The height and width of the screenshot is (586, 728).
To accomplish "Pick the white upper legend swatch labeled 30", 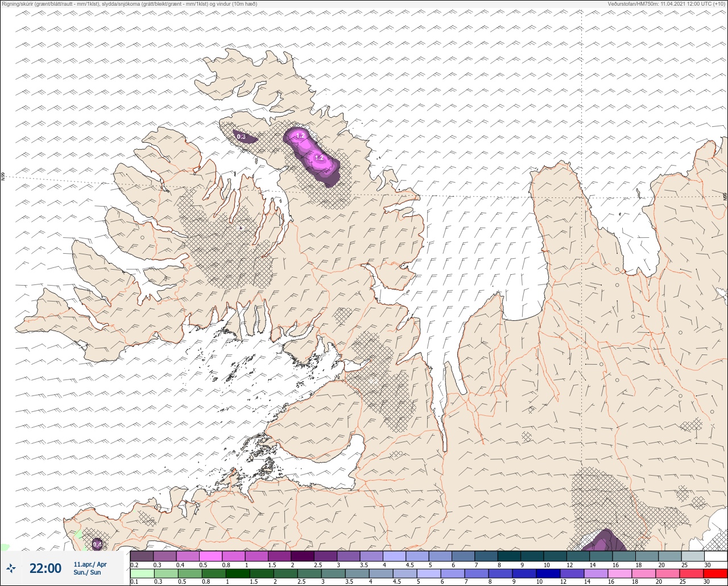I will [x=715, y=556].
